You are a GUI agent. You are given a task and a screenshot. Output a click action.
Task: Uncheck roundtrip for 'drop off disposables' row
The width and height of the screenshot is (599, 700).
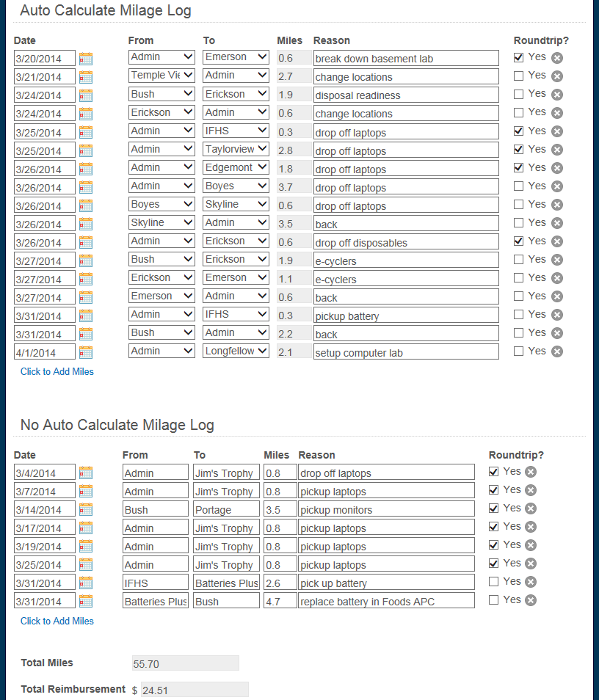tap(518, 241)
